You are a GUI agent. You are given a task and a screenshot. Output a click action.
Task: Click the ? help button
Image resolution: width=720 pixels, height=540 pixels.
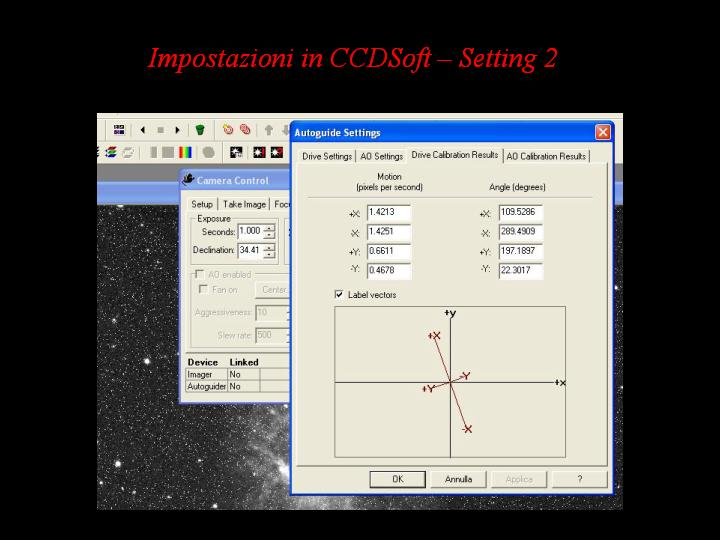click(579, 479)
